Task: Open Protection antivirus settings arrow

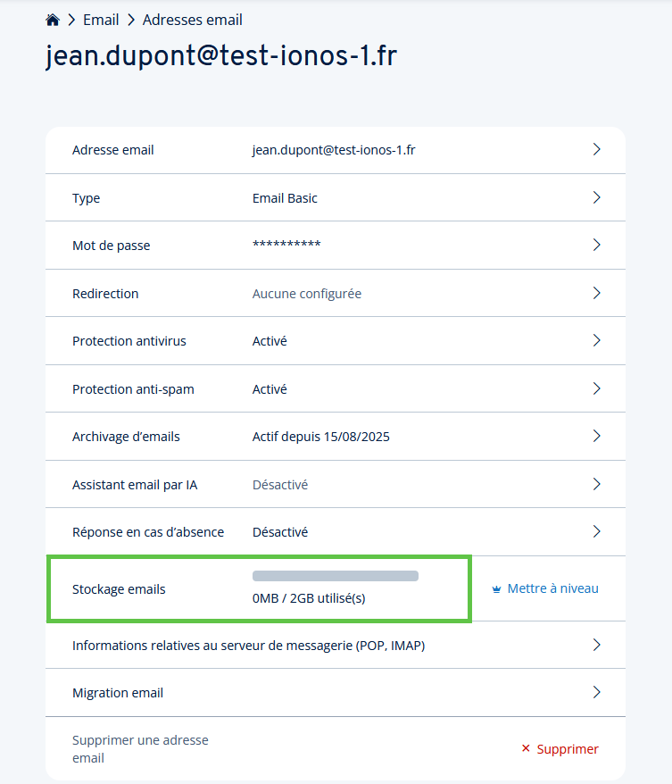Action: click(596, 340)
